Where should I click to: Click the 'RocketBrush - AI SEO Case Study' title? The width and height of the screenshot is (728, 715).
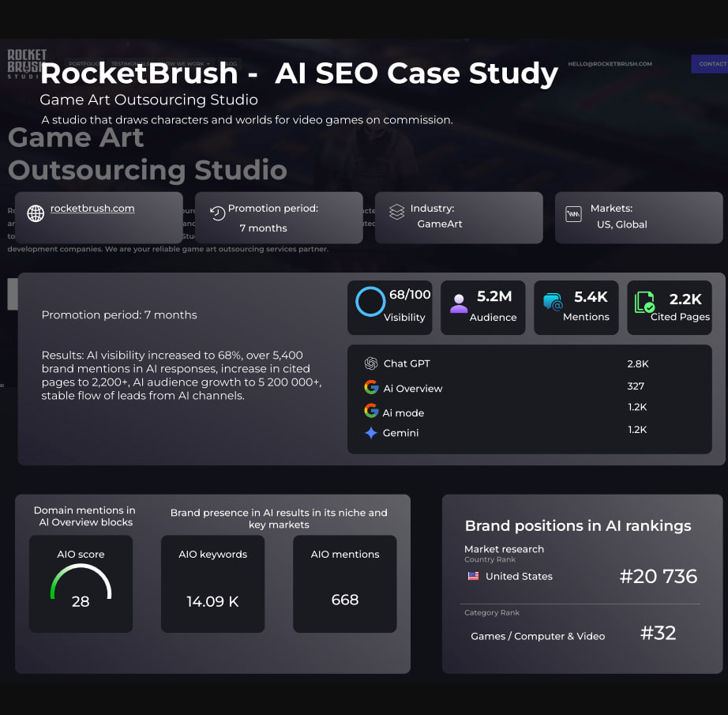click(x=299, y=73)
